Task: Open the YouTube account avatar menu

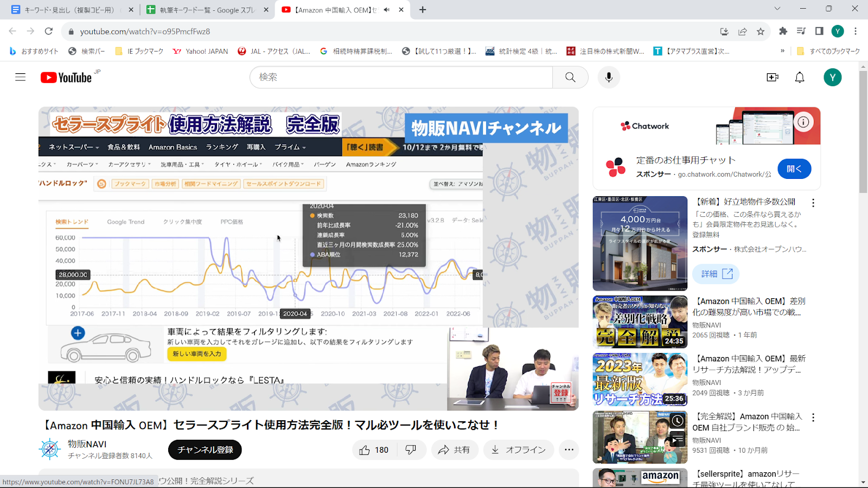Action: tap(832, 78)
